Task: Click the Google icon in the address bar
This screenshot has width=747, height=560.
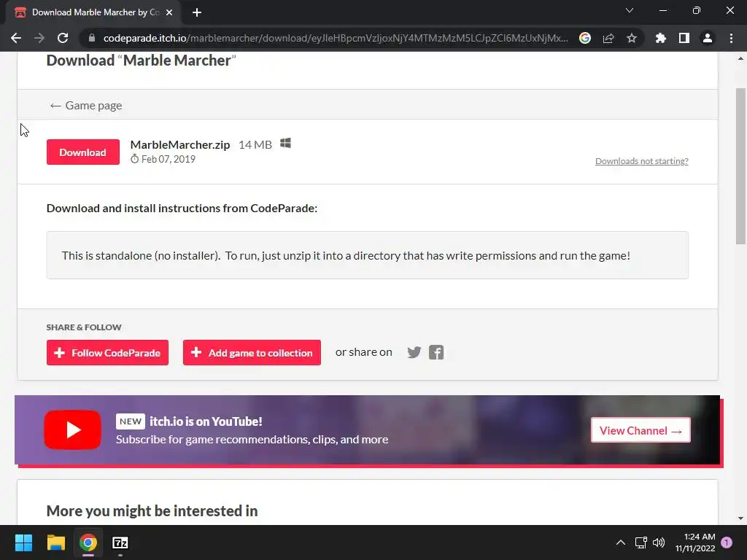Action: (585, 38)
